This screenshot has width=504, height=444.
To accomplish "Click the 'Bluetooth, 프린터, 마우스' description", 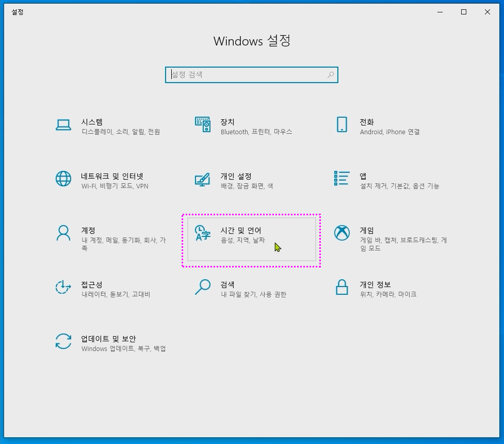I will 256,132.
